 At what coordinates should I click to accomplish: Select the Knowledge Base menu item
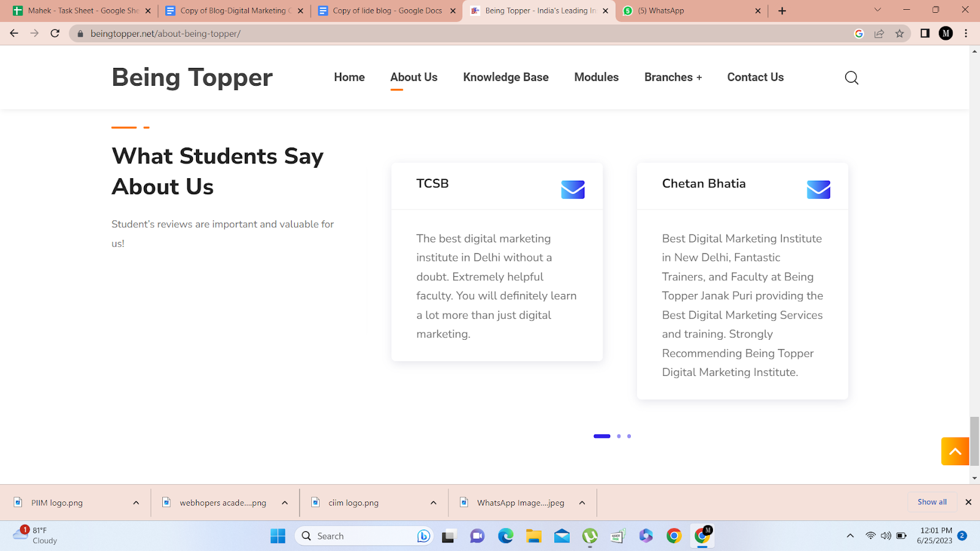[506, 77]
